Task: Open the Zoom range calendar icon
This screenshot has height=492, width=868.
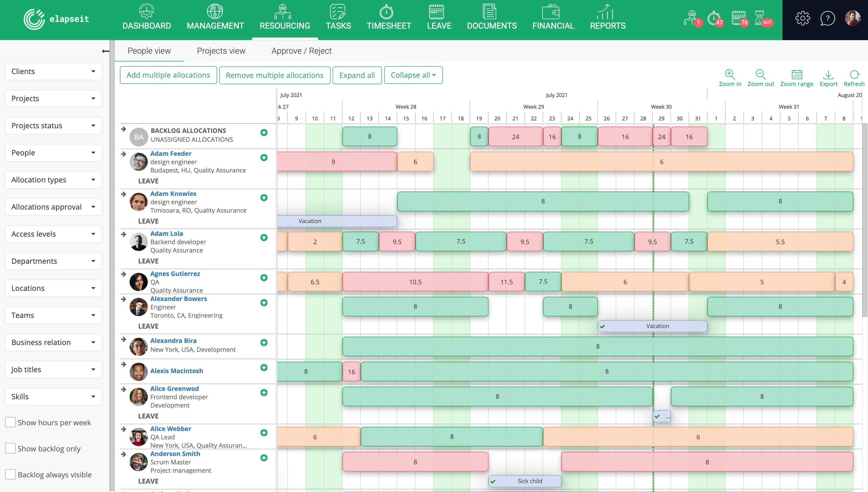Action: click(796, 75)
